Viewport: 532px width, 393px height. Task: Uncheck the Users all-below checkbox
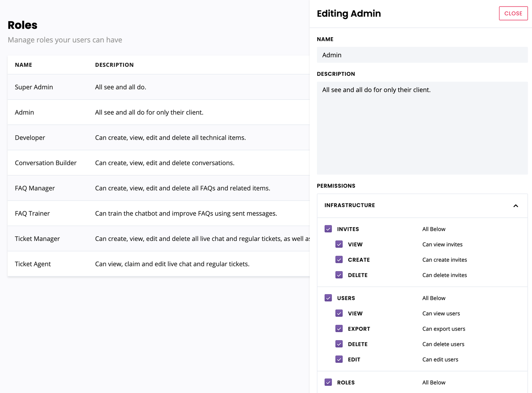pos(328,298)
